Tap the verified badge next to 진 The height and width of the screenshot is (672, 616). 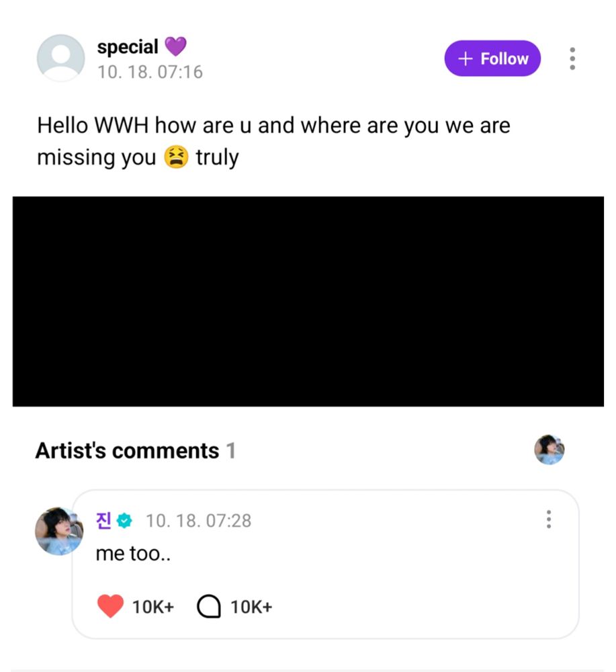(125, 521)
